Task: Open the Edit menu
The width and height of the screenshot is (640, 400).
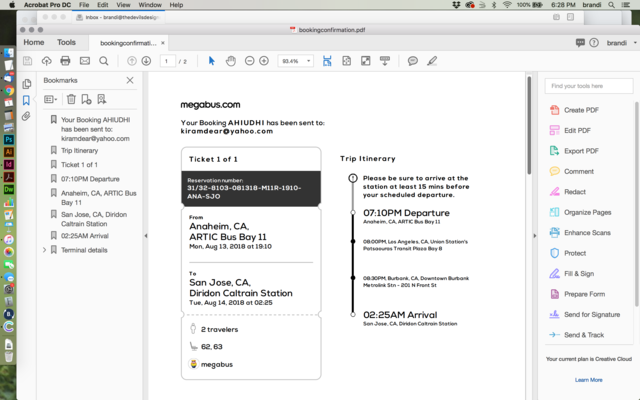Action: coord(103,5)
